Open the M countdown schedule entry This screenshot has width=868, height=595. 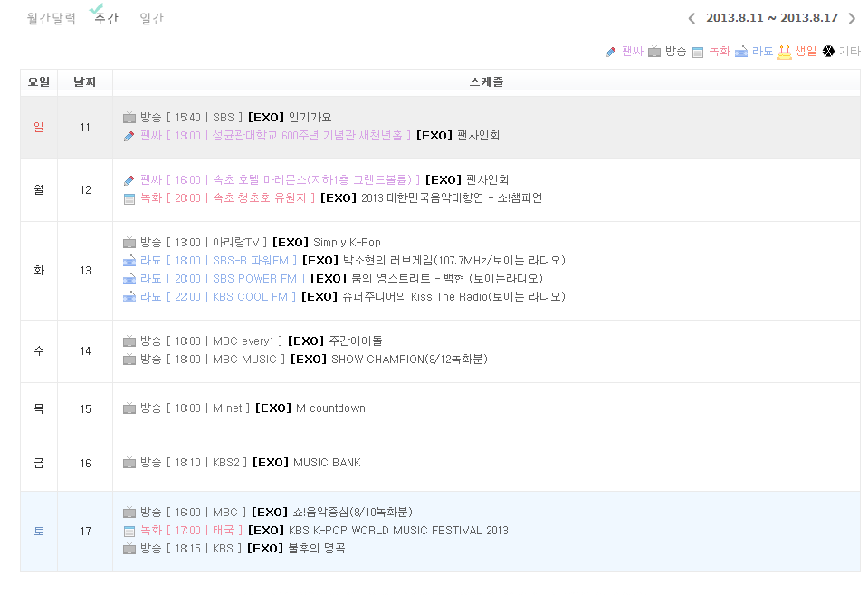point(330,408)
